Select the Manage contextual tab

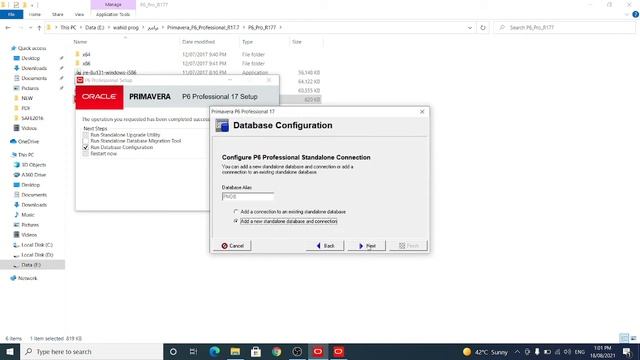(x=113, y=4)
